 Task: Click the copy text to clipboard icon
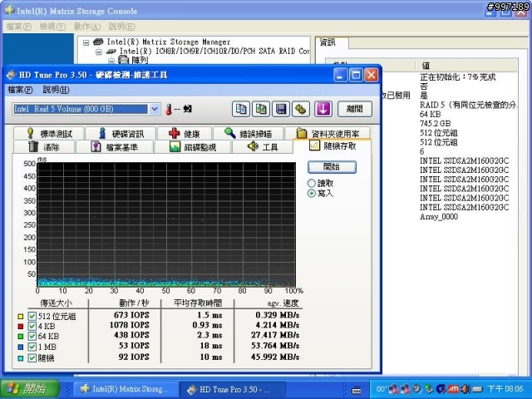coord(241,109)
